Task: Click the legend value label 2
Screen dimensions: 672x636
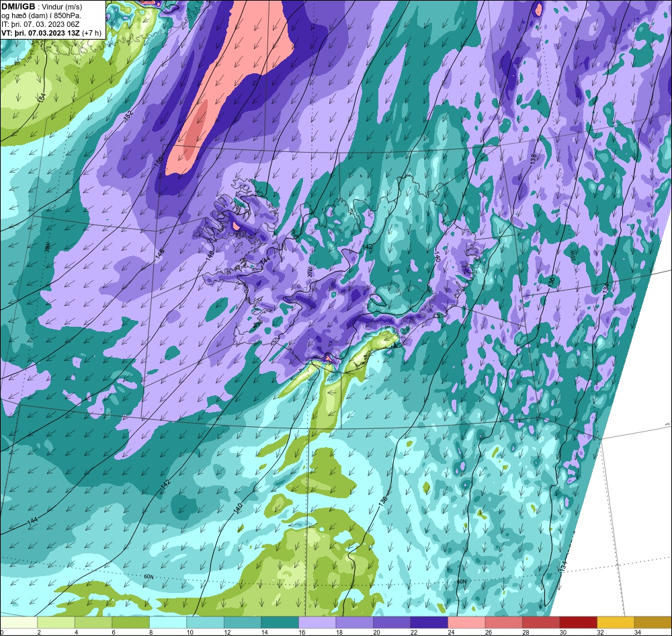Action: pos(39,632)
